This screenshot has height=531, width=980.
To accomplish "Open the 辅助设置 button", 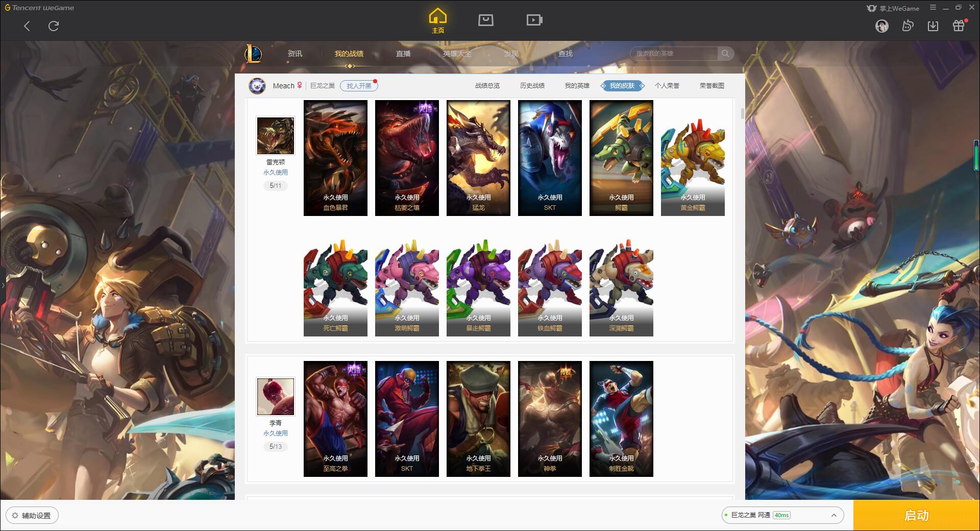I will [x=32, y=516].
